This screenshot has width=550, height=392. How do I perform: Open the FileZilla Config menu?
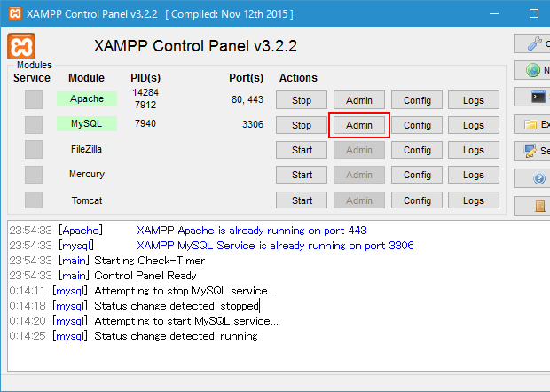click(417, 150)
